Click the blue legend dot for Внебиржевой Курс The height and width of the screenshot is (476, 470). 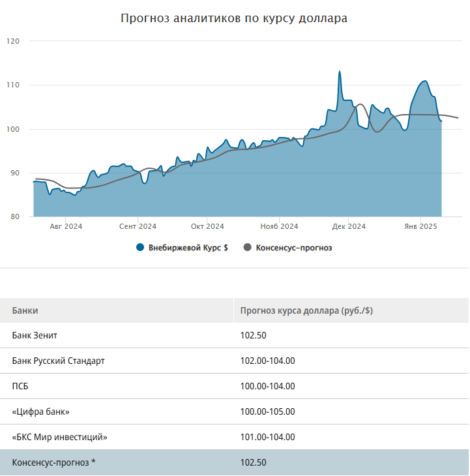pos(140,247)
